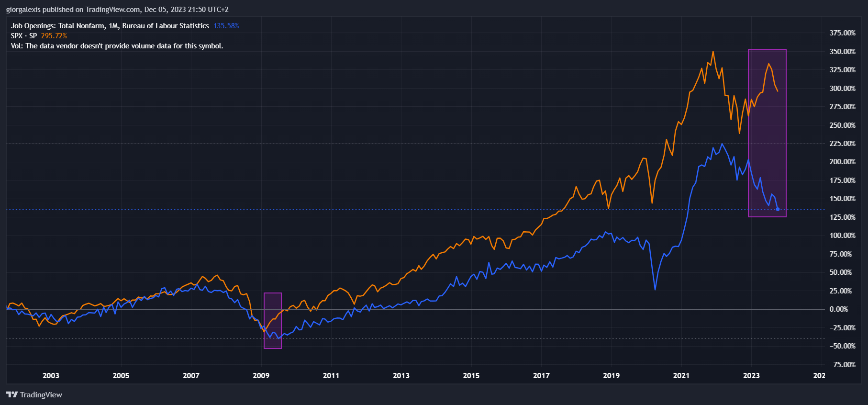This screenshot has height=405, width=868.
Task: Click the 75.00% price axis label
Action: pos(841,254)
